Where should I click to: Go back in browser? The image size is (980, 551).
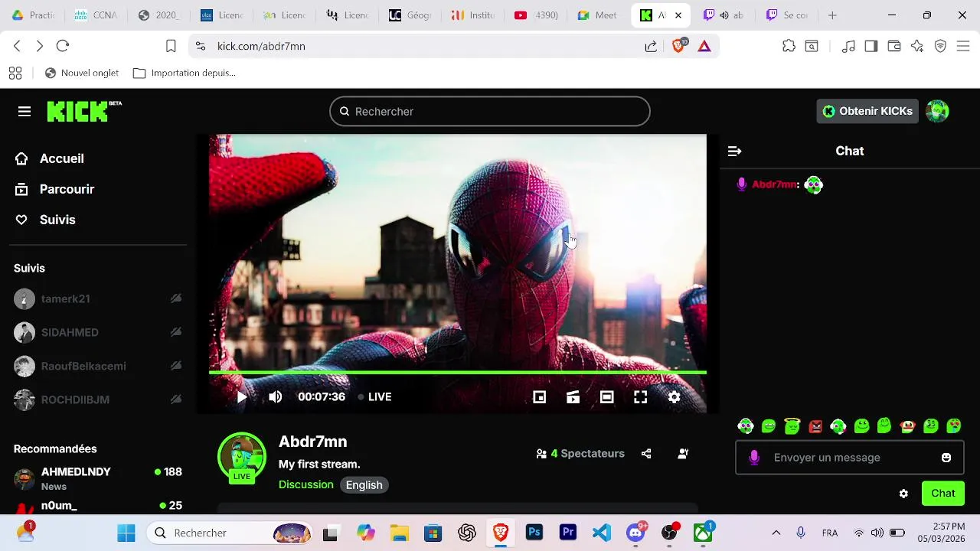[x=17, y=46]
